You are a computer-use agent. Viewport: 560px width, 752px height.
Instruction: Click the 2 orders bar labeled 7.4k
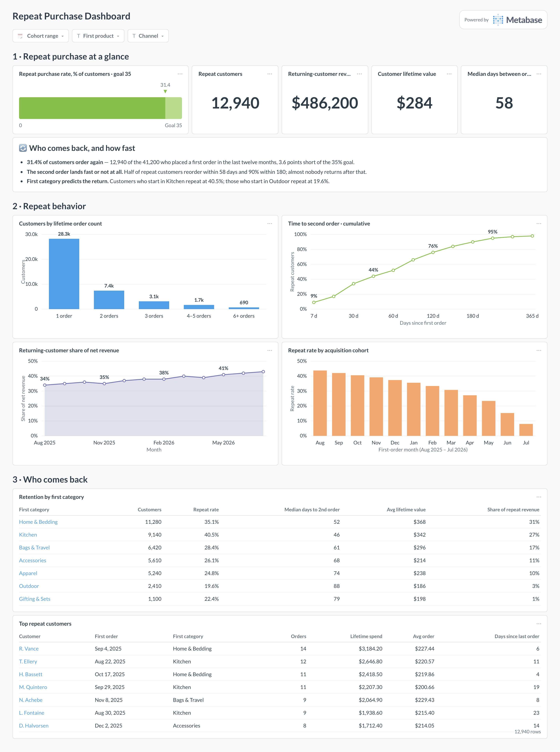[x=109, y=300]
